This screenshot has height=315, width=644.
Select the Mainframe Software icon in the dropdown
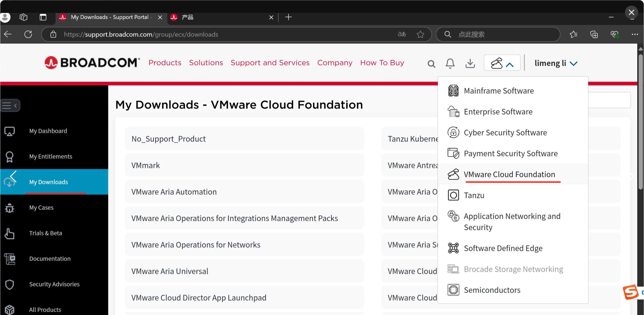click(x=453, y=91)
